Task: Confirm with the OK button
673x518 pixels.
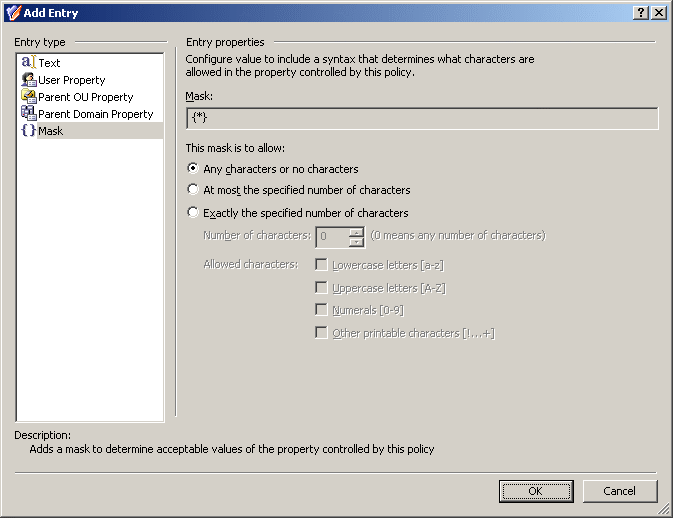Action: pyautogui.click(x=536, y=491)
